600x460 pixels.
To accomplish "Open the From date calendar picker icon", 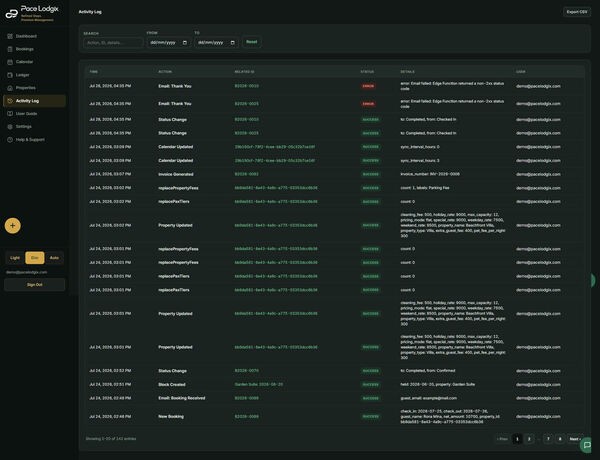I will (x=185, y=42).
